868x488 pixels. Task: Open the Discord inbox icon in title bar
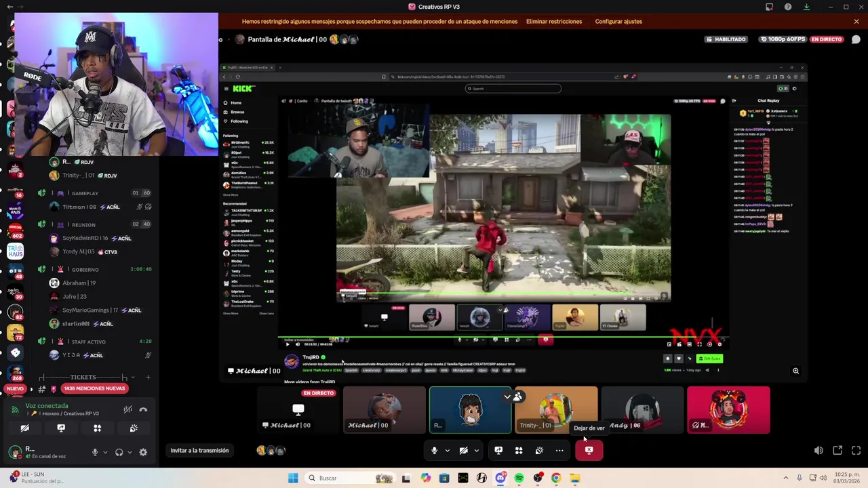click(770, 7)
